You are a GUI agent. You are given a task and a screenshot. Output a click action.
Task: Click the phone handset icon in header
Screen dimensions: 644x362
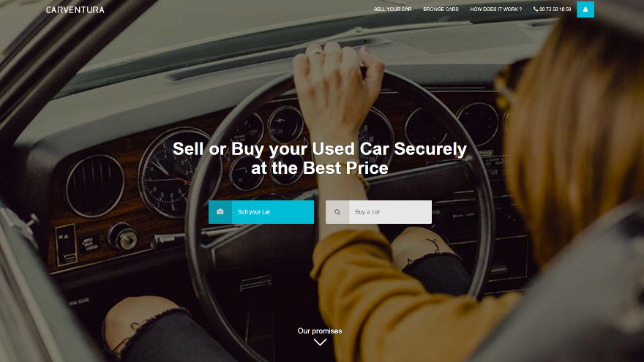536,9
